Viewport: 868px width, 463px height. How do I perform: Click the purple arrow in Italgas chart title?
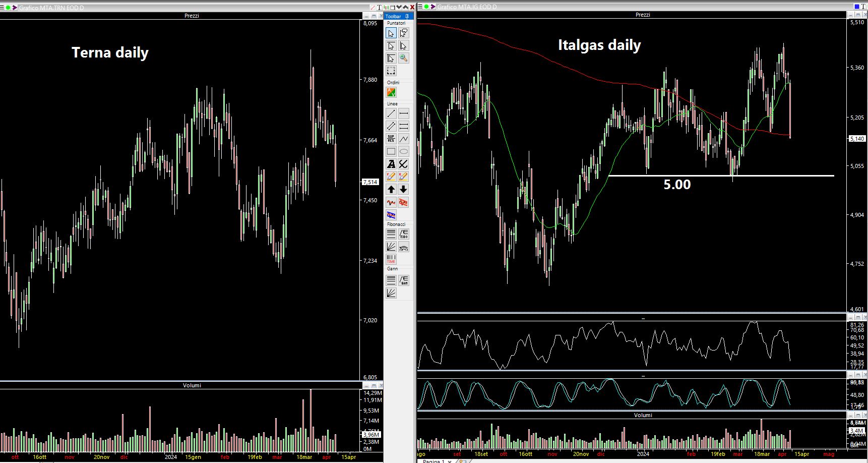point(433,7)
